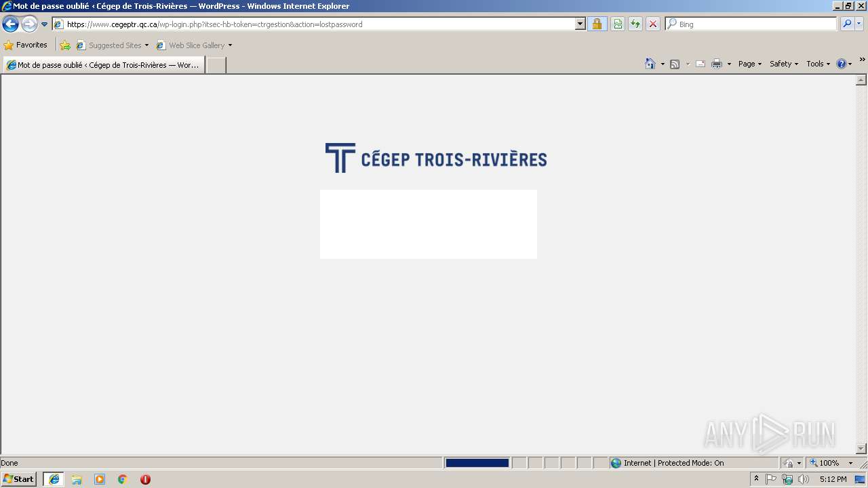868x488 pixels.
Task: Click the Print icon
Action: [717, 64]
